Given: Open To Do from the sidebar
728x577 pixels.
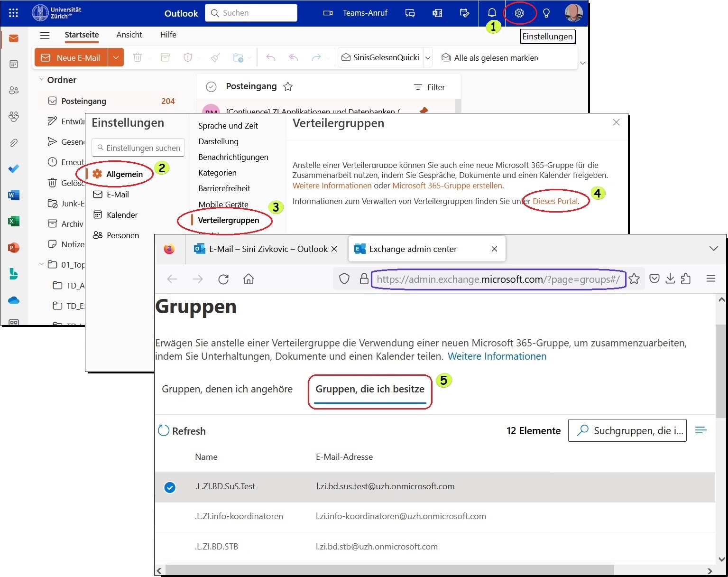Looking at the screenshot, I should pyautogui.click(x=14, y=168).
